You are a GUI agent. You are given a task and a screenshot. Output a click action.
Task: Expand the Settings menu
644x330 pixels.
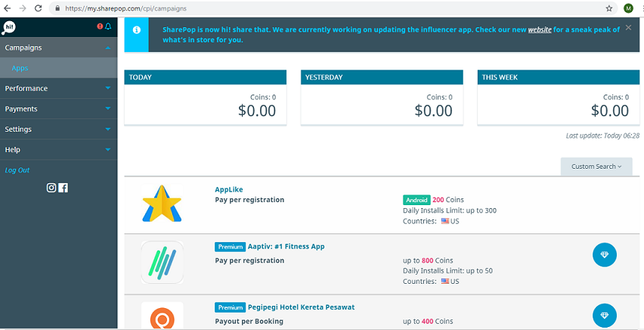pos(59,129)
